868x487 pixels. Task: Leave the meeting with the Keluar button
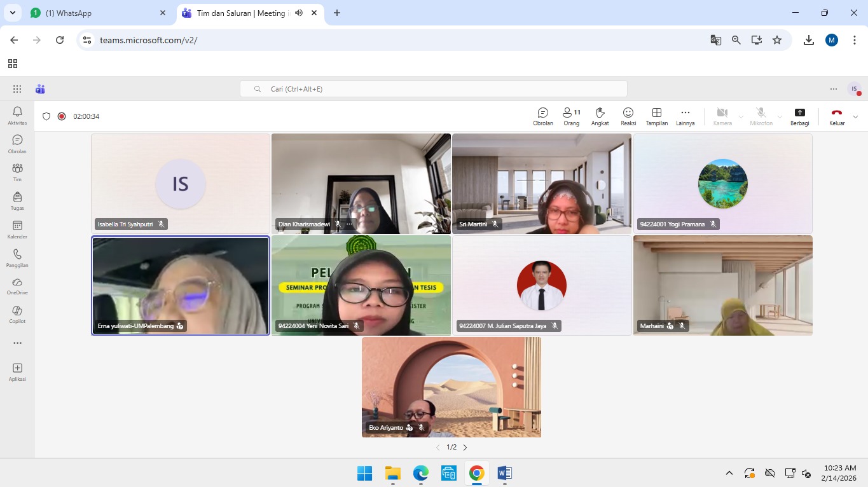coord(837,116)
